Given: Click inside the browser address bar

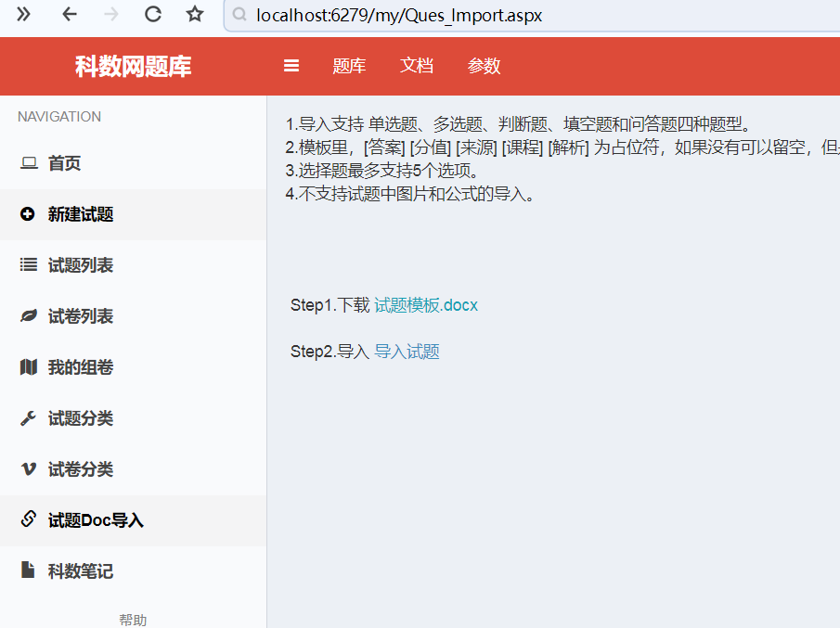Looking at the screenshot, I should pyautogui.click(x=464, y=15).
